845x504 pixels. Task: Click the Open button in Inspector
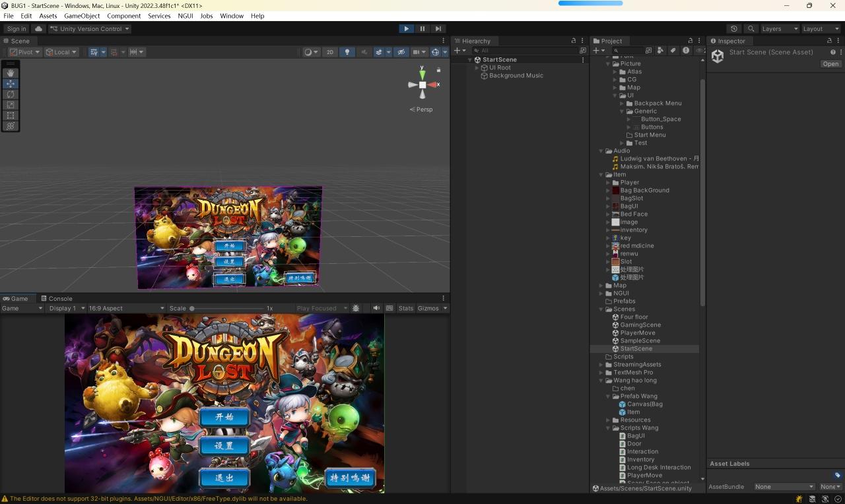(830, 64)
